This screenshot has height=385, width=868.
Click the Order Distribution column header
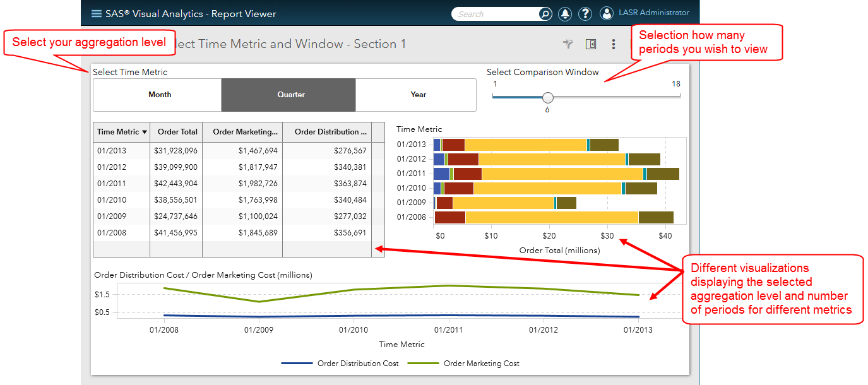[330, 132]
